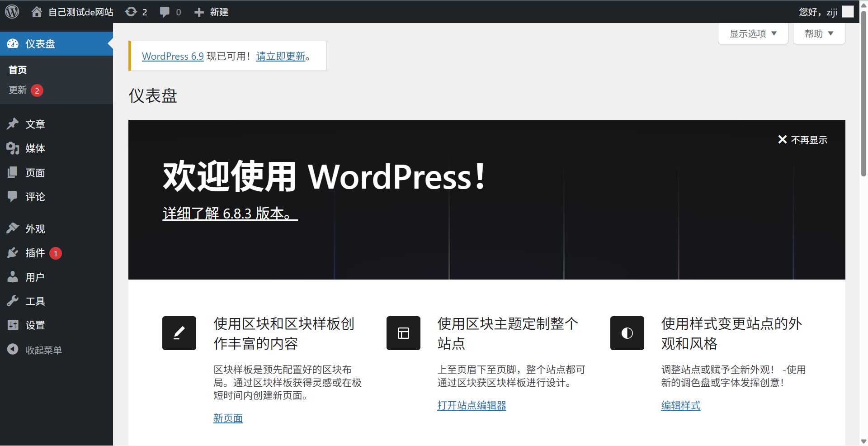Click the pushpin icon for 文章

(13, 124)
